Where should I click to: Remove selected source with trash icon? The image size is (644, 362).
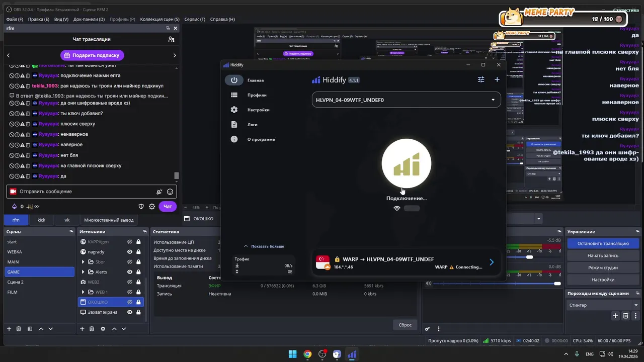coord(92,329)
